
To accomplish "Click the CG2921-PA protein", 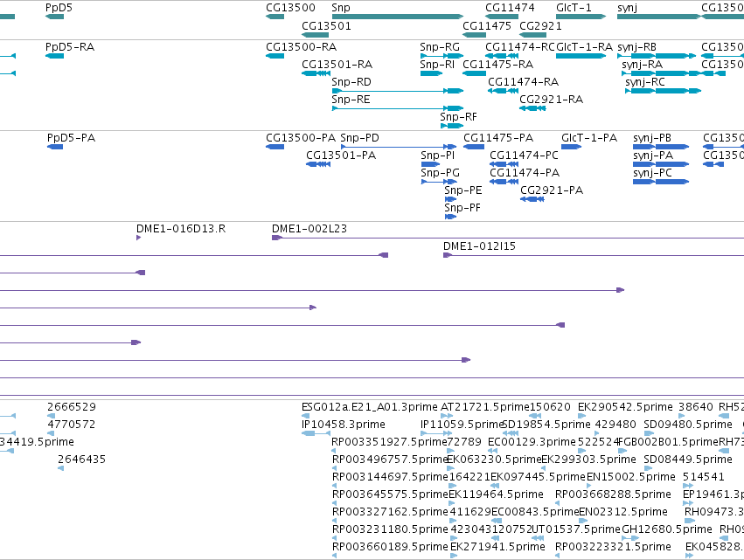I will (532, 199).
